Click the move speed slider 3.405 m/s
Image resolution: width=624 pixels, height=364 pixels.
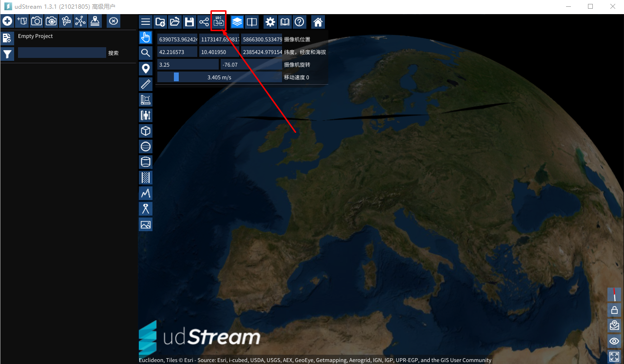(x=220, y=77)
